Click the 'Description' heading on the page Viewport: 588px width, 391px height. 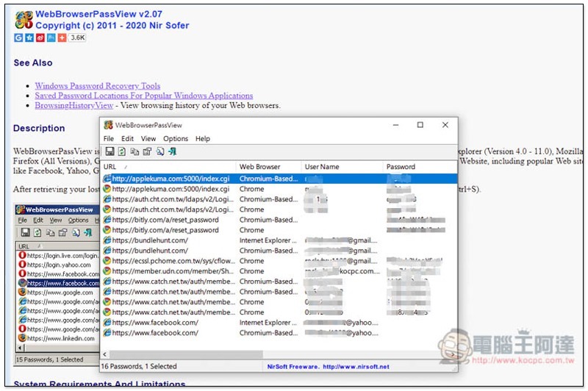[x=39, y=128]
